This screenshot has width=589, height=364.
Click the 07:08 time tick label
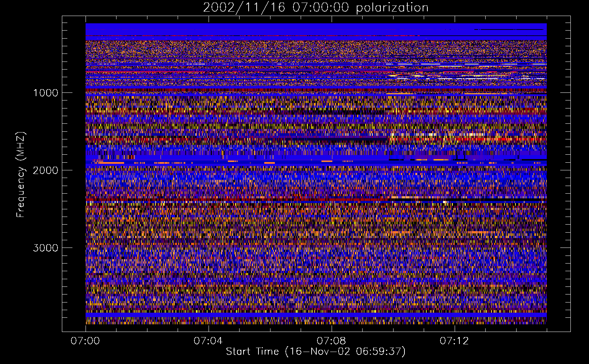(331, 341)
